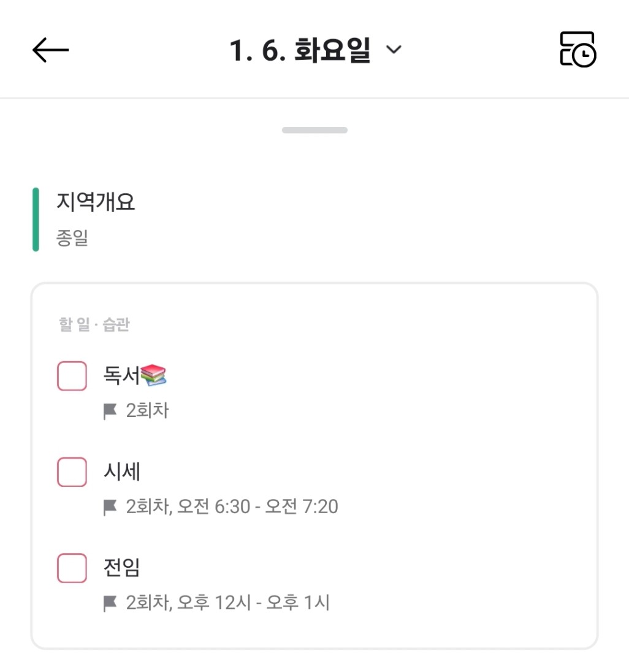Viewport: 629px width, 672px height.
Task: Click the 오전 6:30 - 오전 7:20 time text
Action: pyautogui.click(x=257, y=507)
